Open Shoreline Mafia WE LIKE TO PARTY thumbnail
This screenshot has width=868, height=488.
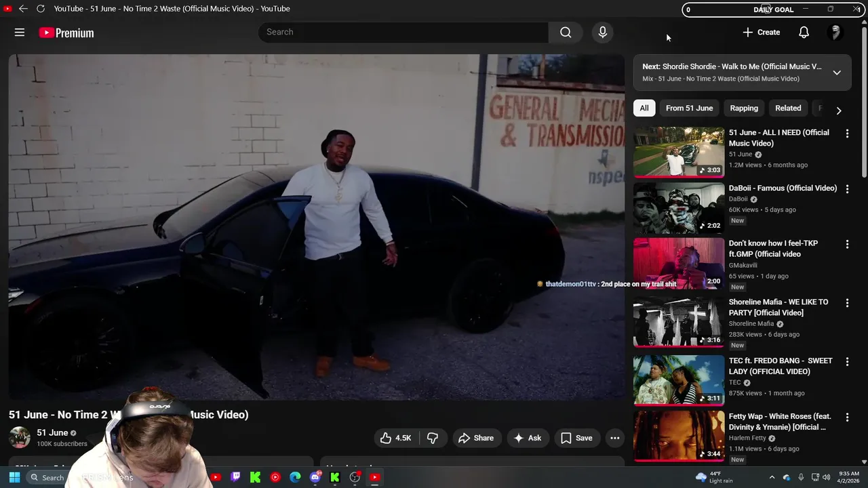(x=679, y=322)
